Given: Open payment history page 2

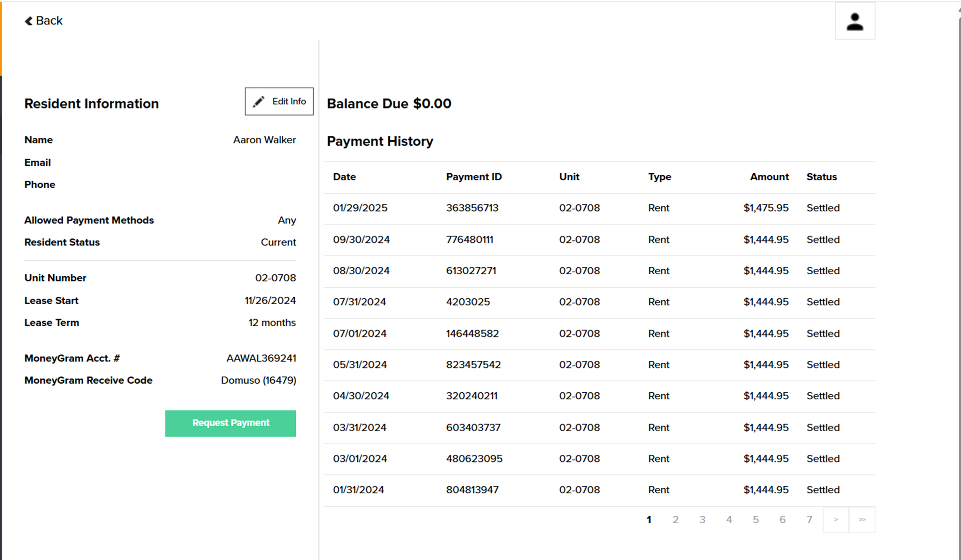Looking at the screenshot, I should [x=675, y=520].
